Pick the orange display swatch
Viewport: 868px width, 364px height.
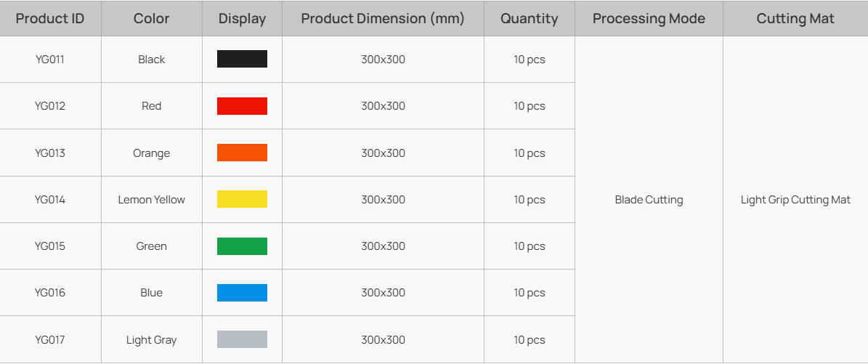(242, 153)
